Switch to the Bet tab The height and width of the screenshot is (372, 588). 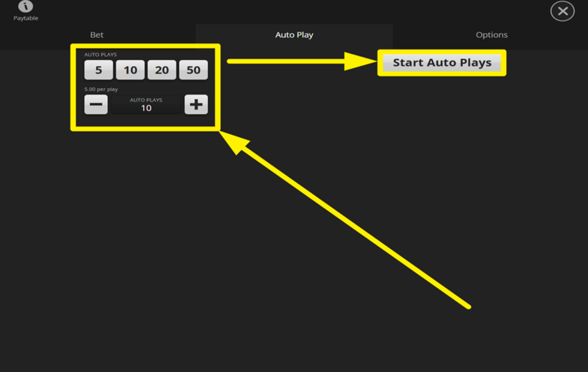point(97,35)
